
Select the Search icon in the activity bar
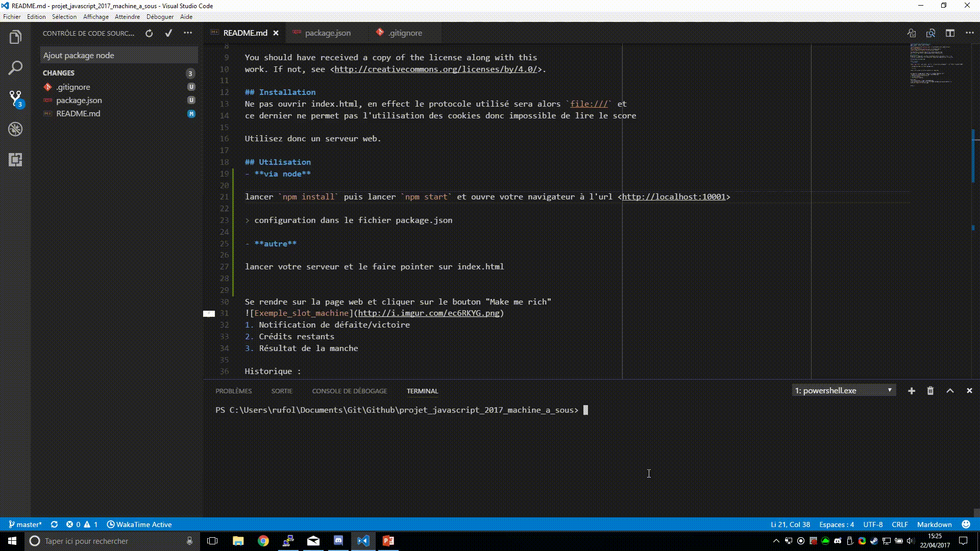coord(15,67)
